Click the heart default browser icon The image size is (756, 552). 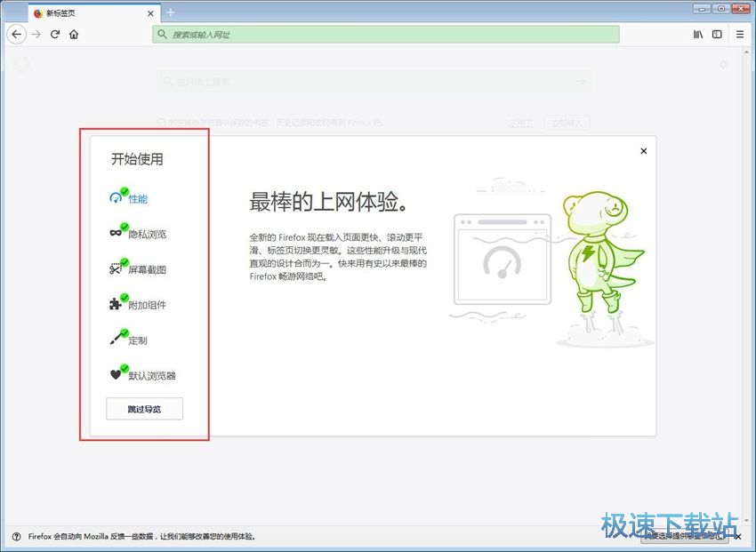(116, 374)
